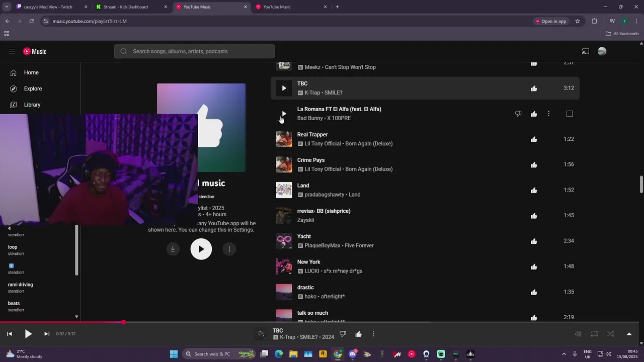Switch to Twitch Mod View tab
This screenshot has width=644, height=362.
click(x=50, y=7)
